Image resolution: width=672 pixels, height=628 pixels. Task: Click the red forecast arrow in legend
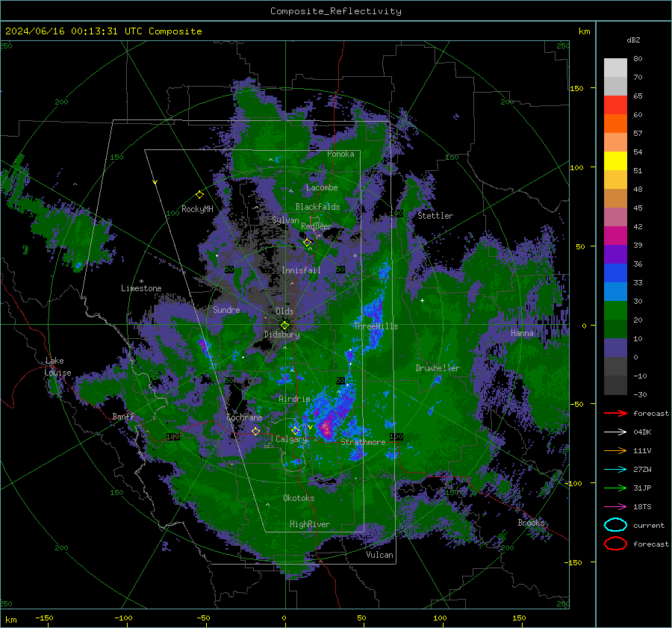(615, 413)
